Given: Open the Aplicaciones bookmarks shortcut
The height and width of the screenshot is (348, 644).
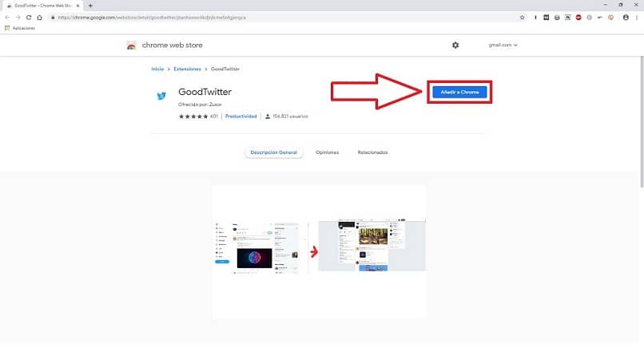Looking at the screenshot, I should [x=20, y=28].
